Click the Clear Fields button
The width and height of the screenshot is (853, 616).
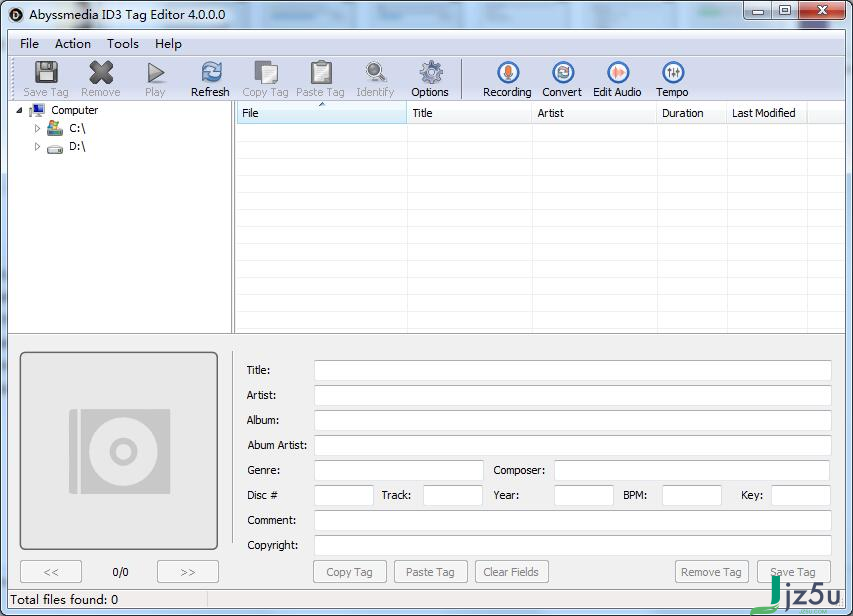click(x=511, y=572)
